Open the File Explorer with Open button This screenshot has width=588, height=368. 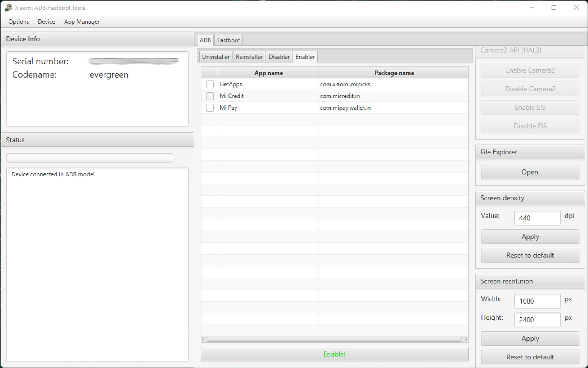point(530,172)
